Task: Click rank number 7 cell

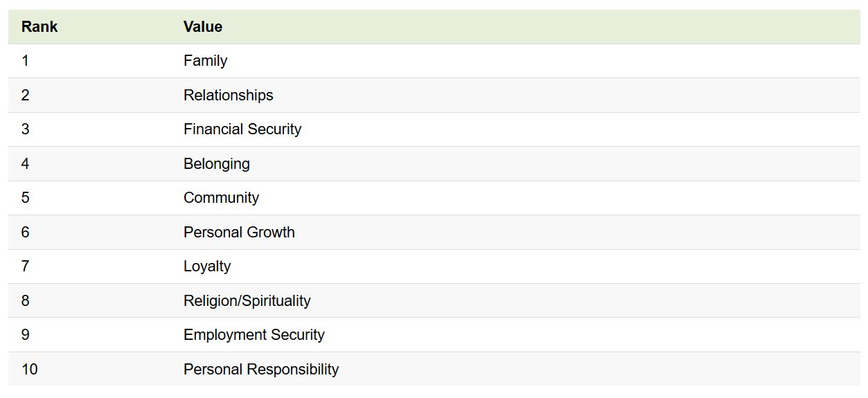Action: pyautogui.click(x=26, y=266)
